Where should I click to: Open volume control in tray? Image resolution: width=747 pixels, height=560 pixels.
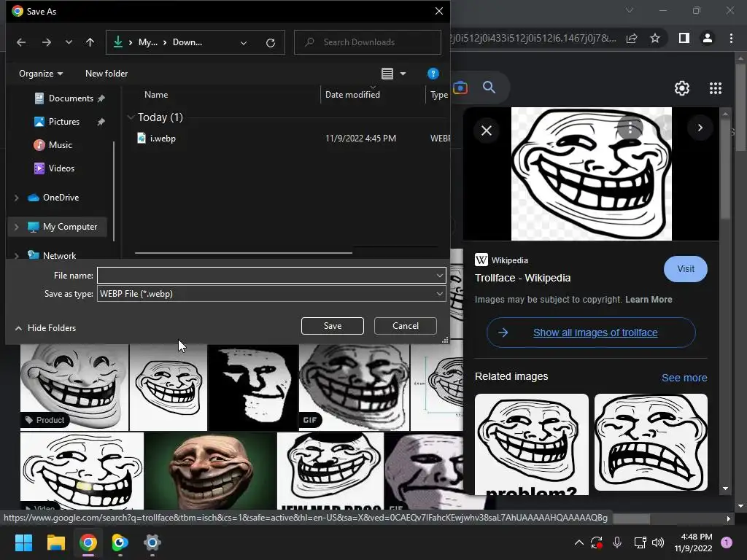pos(658,542)
